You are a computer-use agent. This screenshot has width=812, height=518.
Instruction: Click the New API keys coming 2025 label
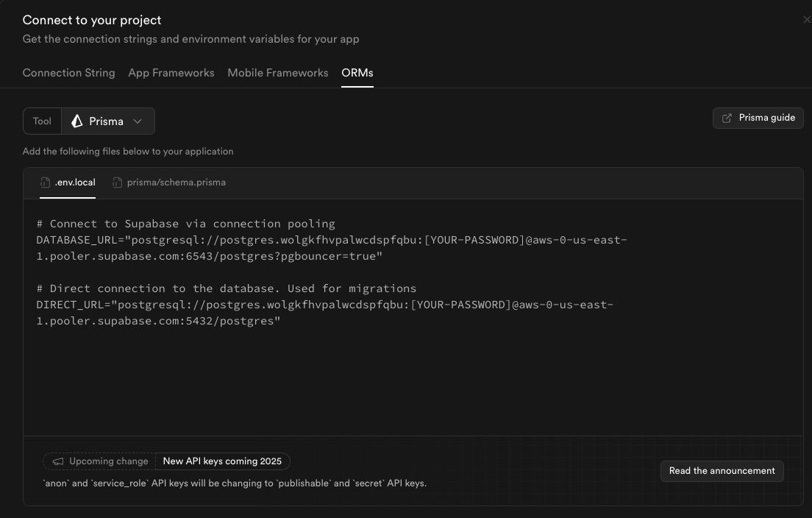coord(222,461)
